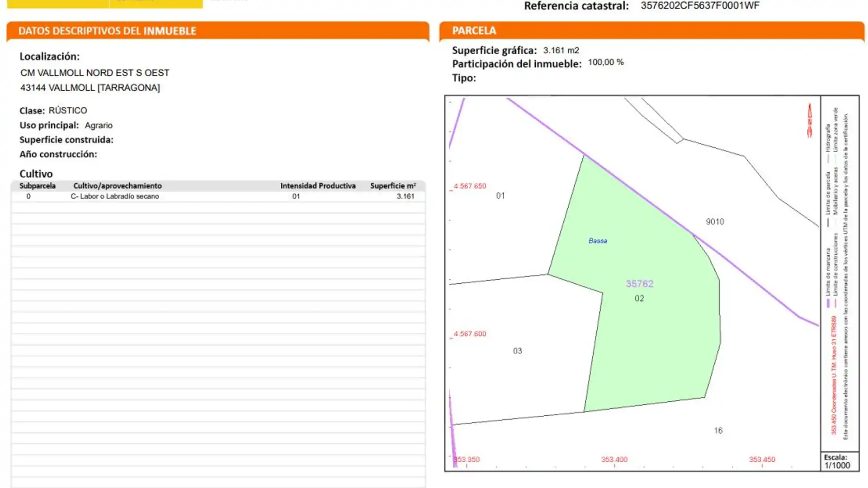Click the coordinate label 4.567.650
Screen dimensions: 868x488
click(x=469, y=186)
